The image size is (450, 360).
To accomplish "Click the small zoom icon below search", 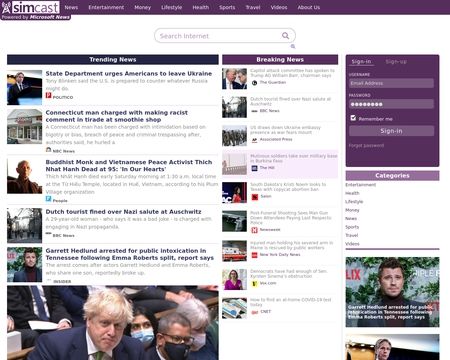I will coord(293,46).
